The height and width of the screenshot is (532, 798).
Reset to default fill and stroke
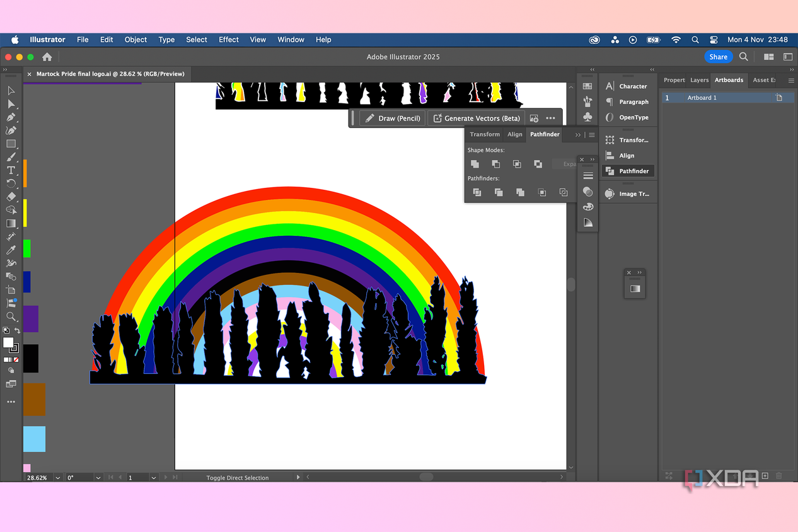(x=6, y=330)
